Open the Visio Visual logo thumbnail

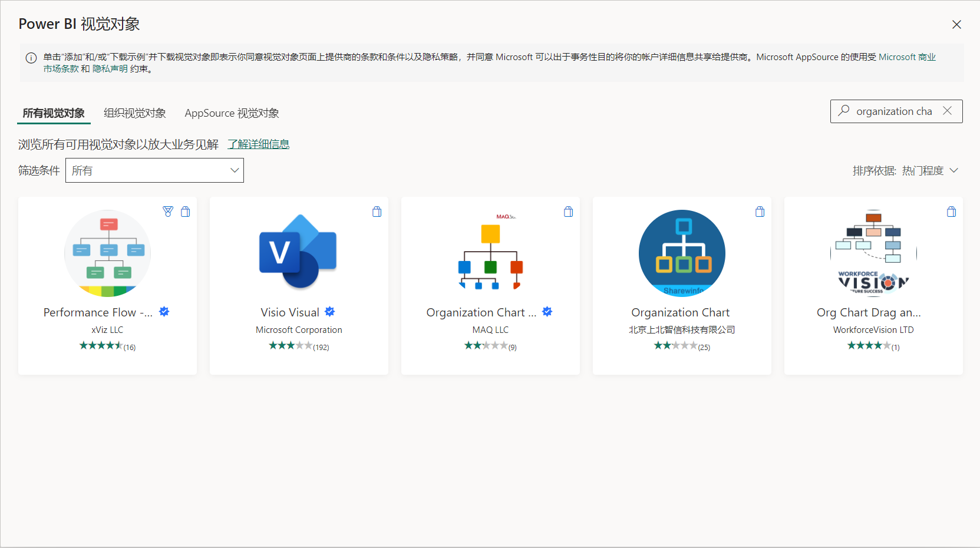299,252
